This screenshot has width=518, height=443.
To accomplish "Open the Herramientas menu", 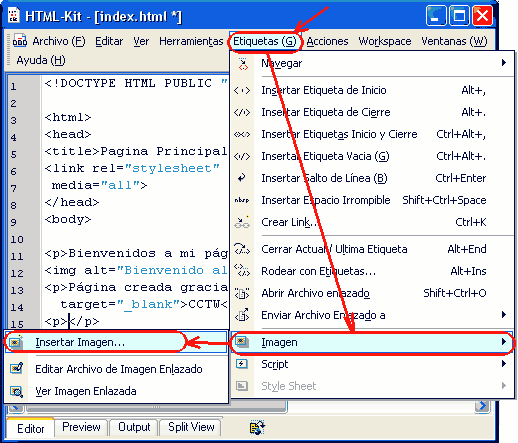I will tap(191, 41).
